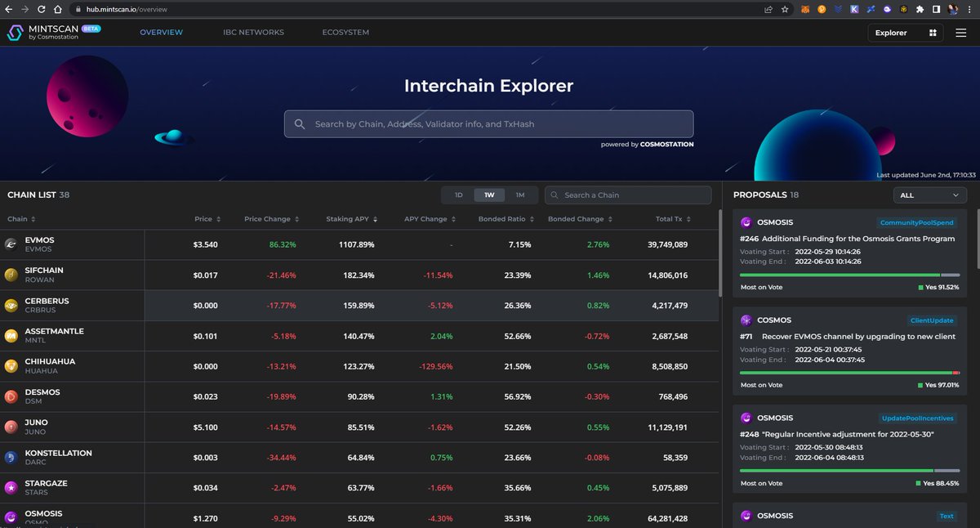
Task: Click the browser address bar URL
Action: 126,9
